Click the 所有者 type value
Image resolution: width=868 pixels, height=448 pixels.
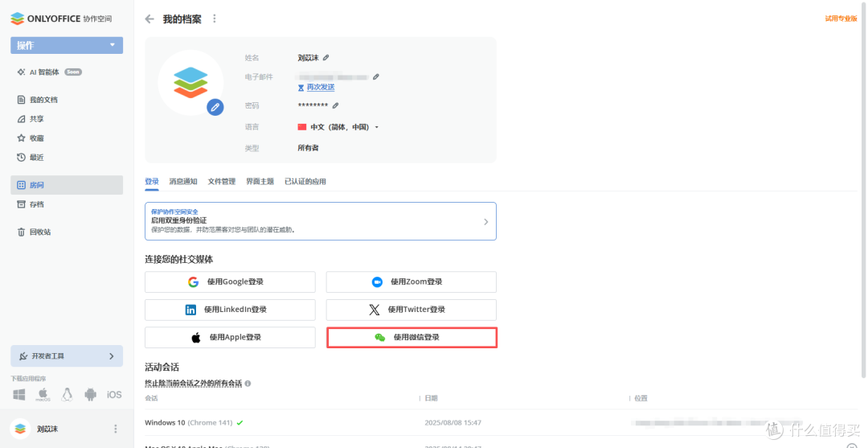[308, 148]
